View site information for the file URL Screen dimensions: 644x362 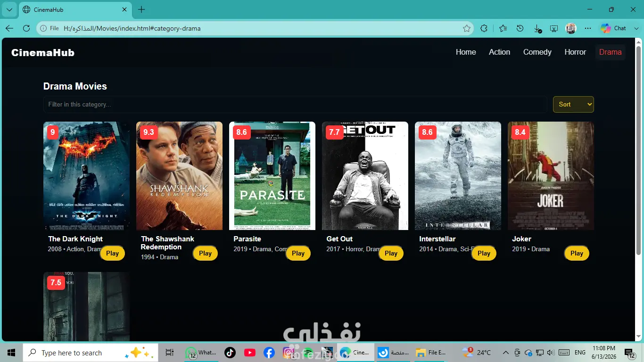coord(50,28)
